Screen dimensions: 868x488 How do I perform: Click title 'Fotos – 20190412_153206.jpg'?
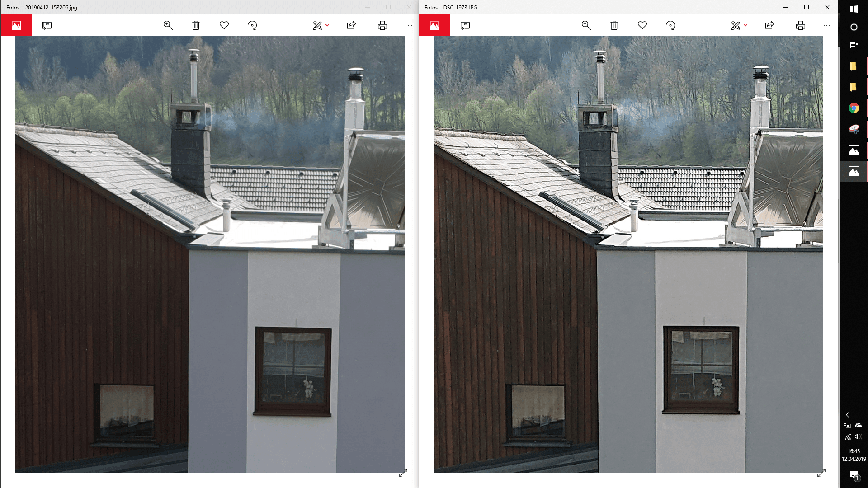(42, 8)
